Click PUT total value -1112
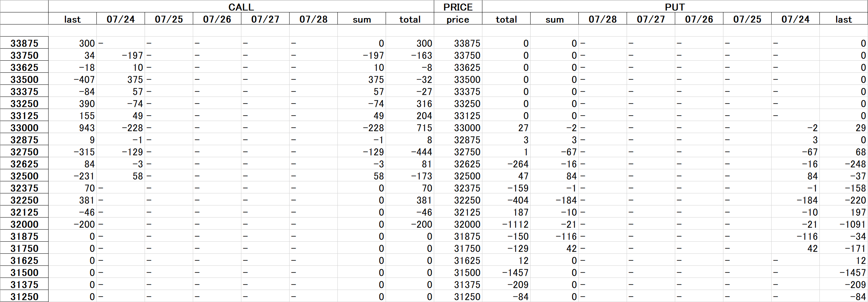This screenshot has height=302, width=868. [x=515, y=224]
